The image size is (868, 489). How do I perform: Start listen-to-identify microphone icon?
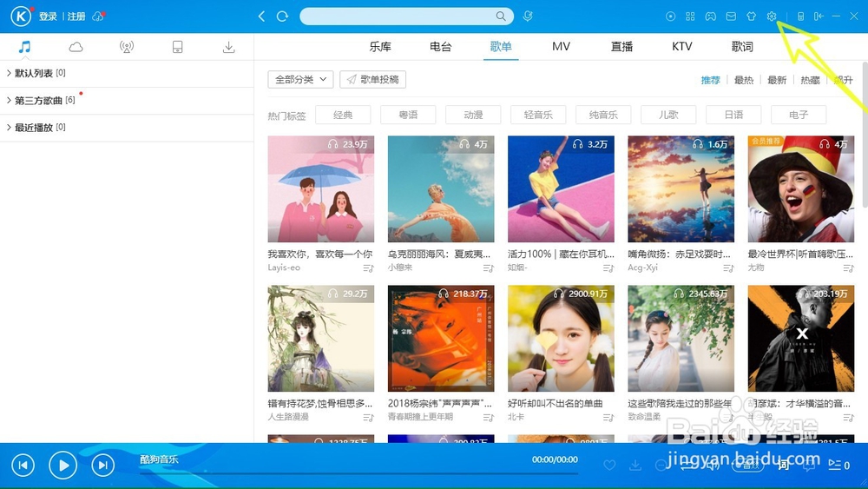point(528,17)
